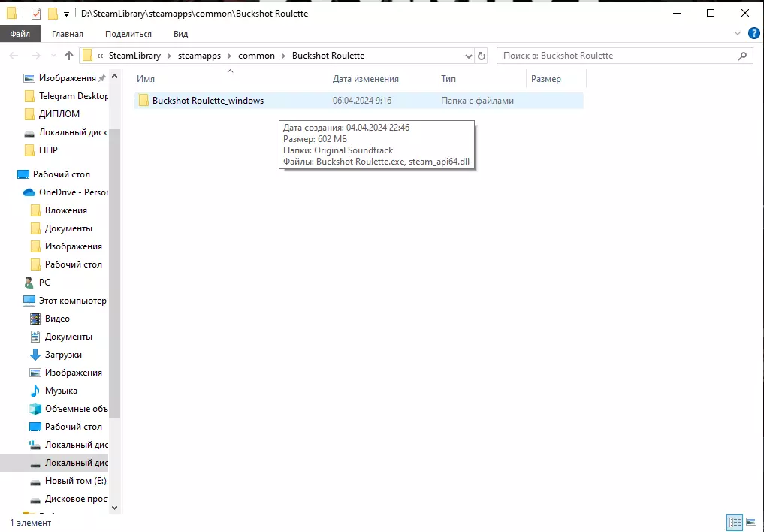764x532 pixels.
Task: Open the Музыка music icon
Action: (35, 391)
